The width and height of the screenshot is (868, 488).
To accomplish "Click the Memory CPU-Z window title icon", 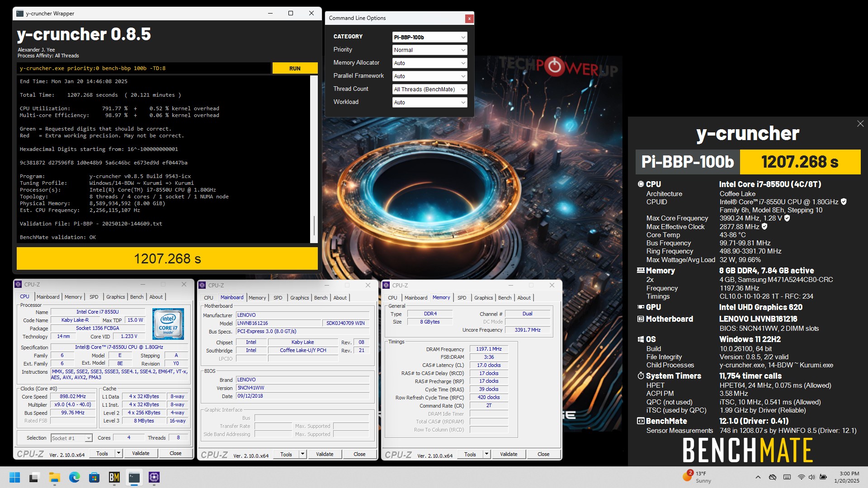I will pyautogui.click(x=387, y=285).
